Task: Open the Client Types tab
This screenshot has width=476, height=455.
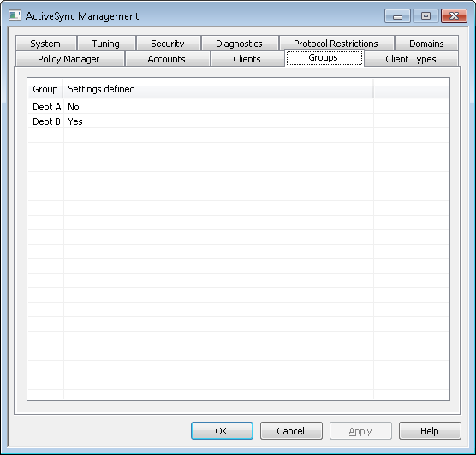Action: [x=411, y=59]
